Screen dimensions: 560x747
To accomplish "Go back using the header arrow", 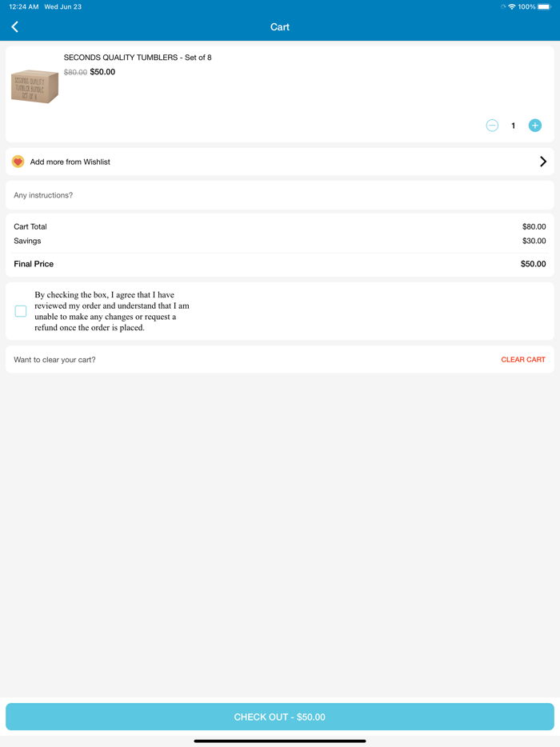I will (14, 27).
